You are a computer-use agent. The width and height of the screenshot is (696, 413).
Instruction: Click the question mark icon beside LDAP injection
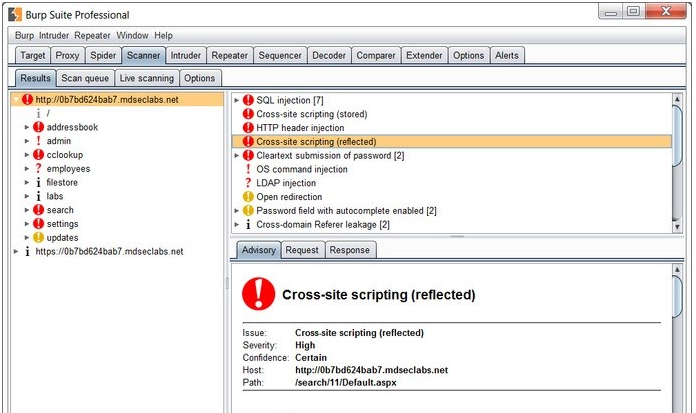coord(248,183)
